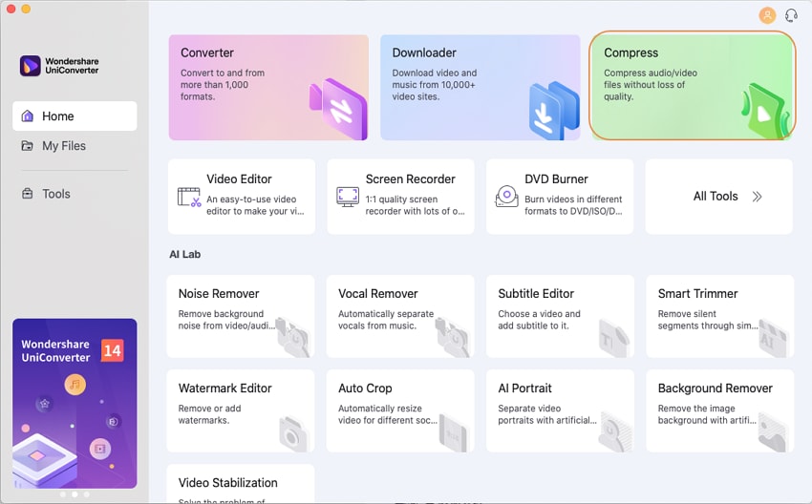Click the Converter card camera icon
Viewport: 812px width, 504px height.
(338, 109)
